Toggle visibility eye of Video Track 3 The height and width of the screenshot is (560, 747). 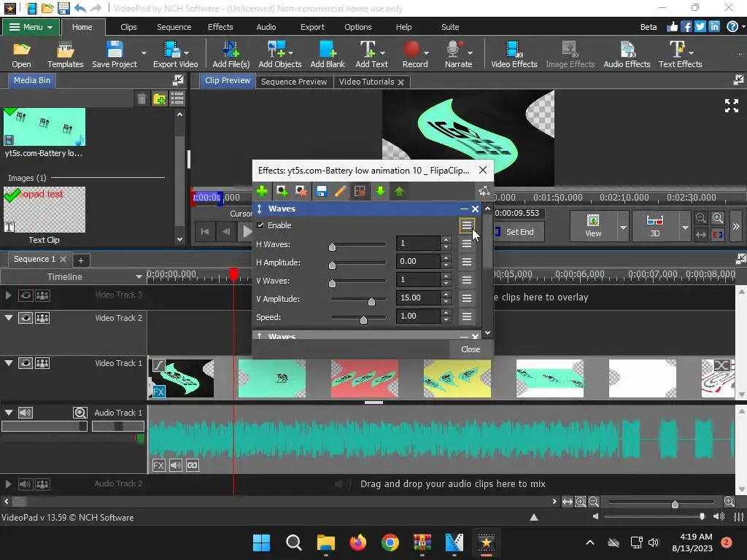26,295
